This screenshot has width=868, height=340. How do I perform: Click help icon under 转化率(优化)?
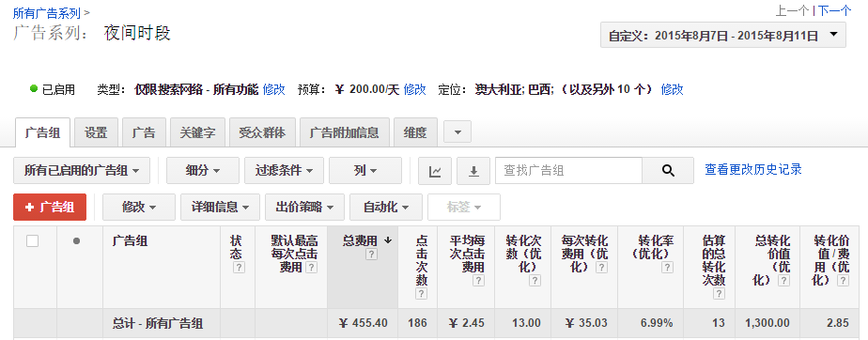668,268
